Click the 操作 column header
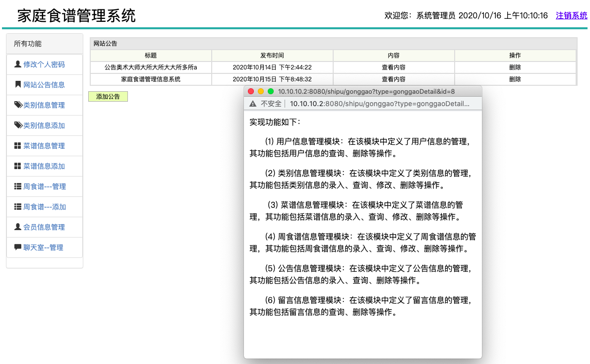Image resolution: width=590 pixels, height=364 pixels. coord(515,56)
